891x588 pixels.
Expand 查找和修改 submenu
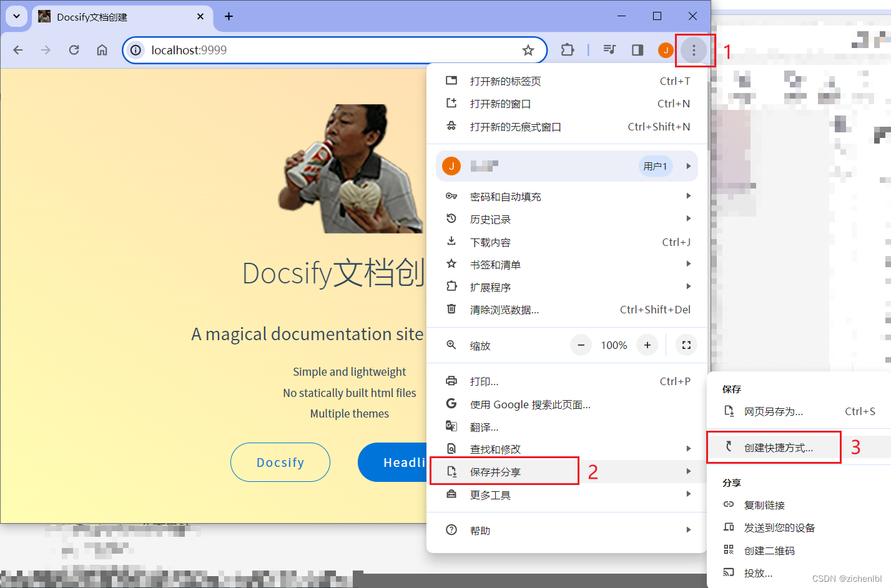coord(568,449)
